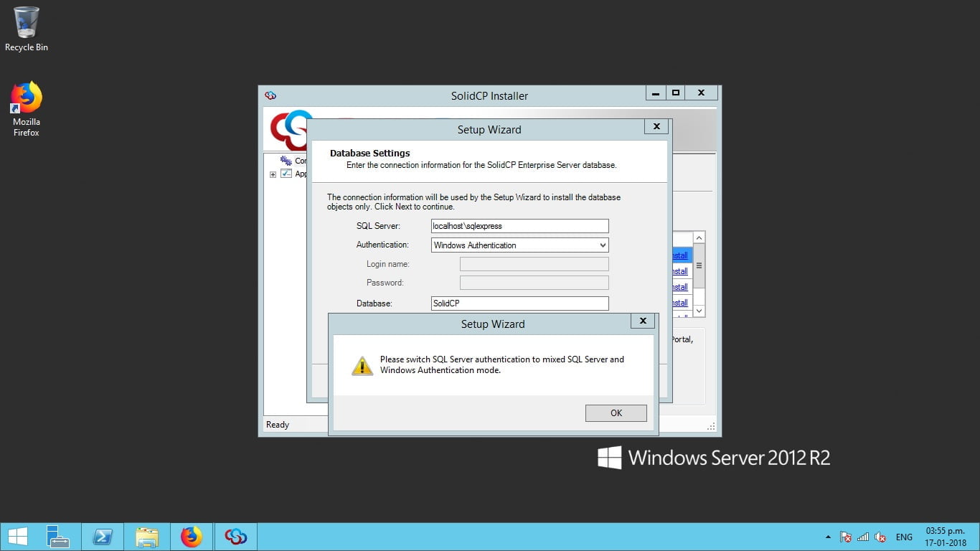Image resolution: width=980 pixels, height=551 pixels.
Task: Open Windows PowerShell from the taskbar
Action: [102, 536]
